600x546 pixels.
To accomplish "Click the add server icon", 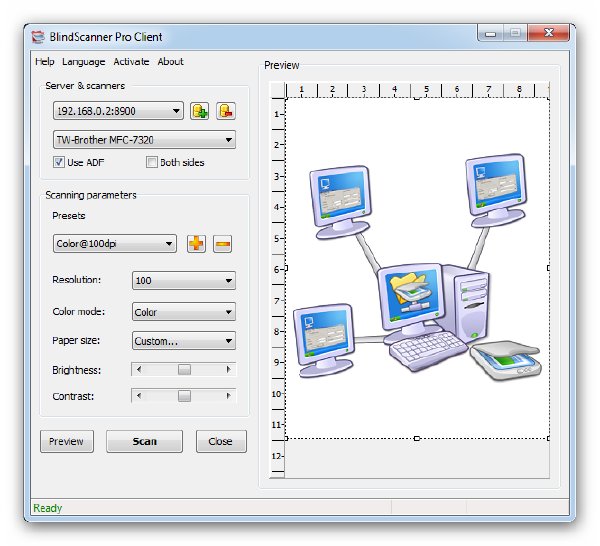I will 199,111.
